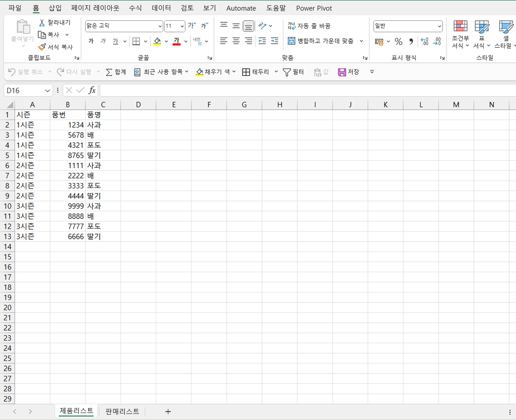Toggle italic formatting button
Image resolution: width=516 pixels, height=420 pixels.
tap(103, 41)
